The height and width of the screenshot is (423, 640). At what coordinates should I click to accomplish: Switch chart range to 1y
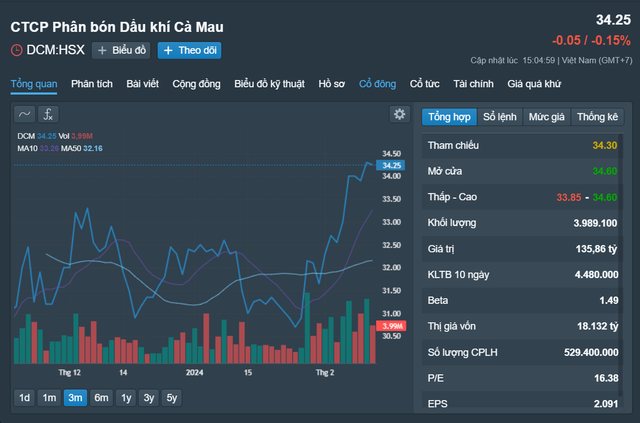click(126, 397)
